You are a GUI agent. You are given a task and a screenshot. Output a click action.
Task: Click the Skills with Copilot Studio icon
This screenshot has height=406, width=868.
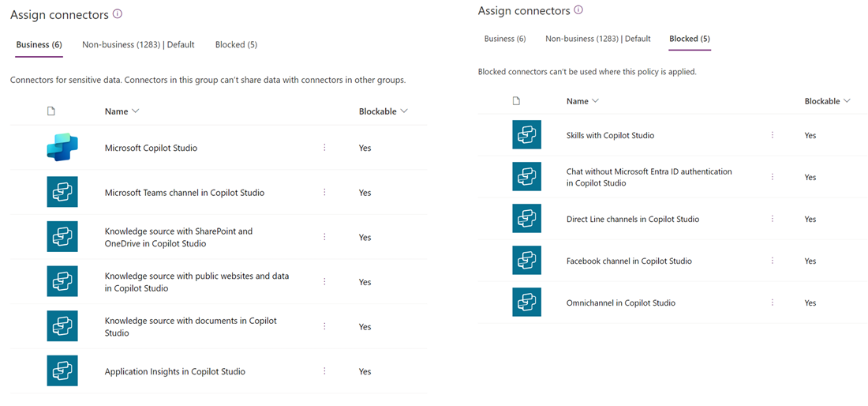(x=526, y=135)
